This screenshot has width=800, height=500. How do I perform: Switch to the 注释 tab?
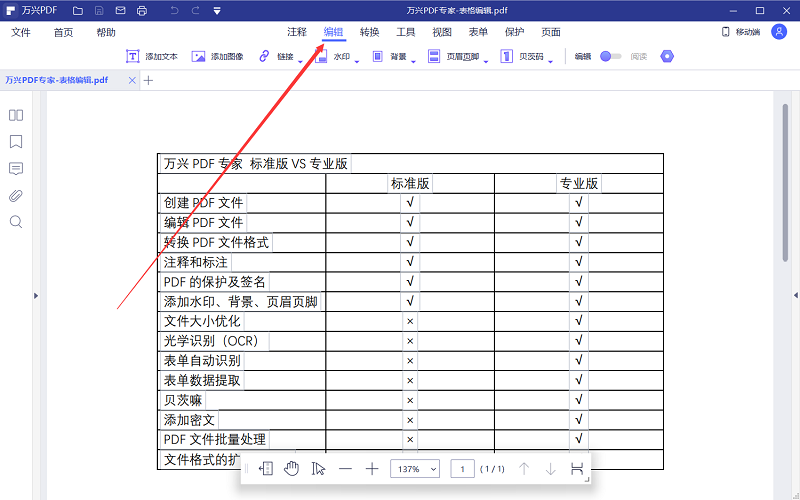(x=297, y=32)
